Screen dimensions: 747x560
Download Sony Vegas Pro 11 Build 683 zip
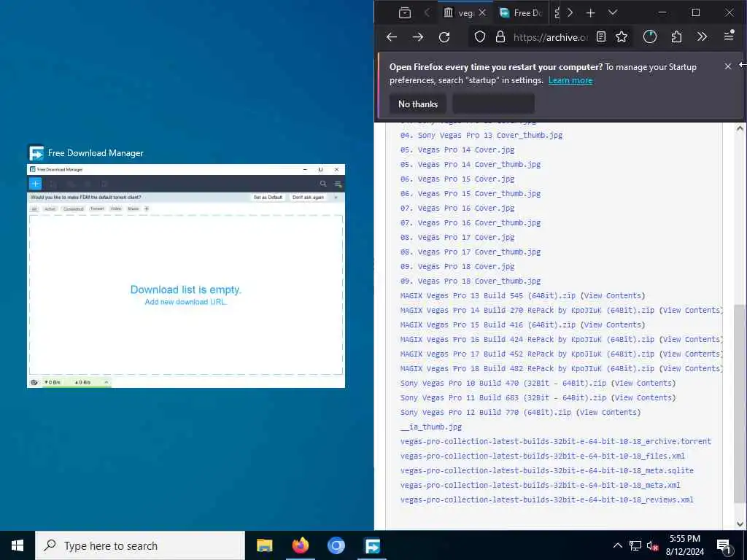tap(503, 397)
